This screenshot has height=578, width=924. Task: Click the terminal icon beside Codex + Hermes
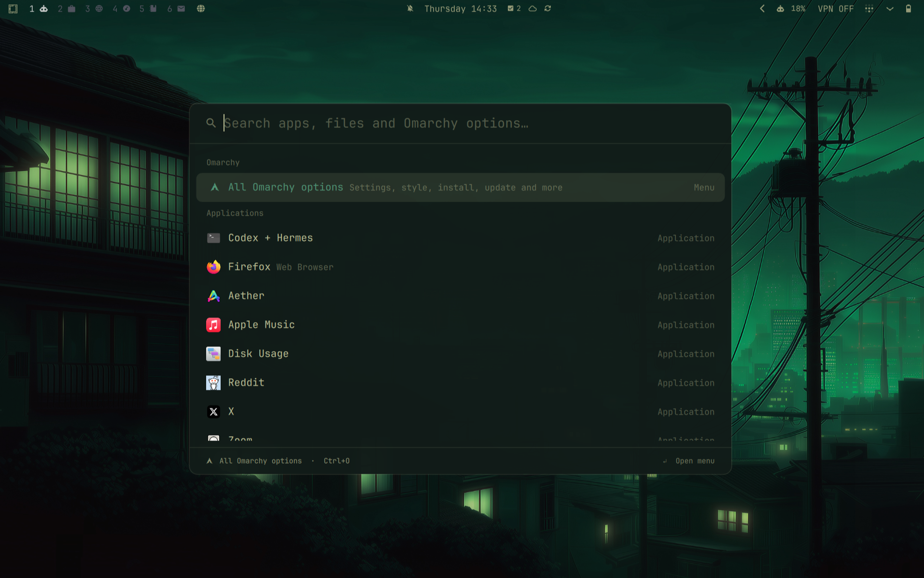[x=213, y=238]
